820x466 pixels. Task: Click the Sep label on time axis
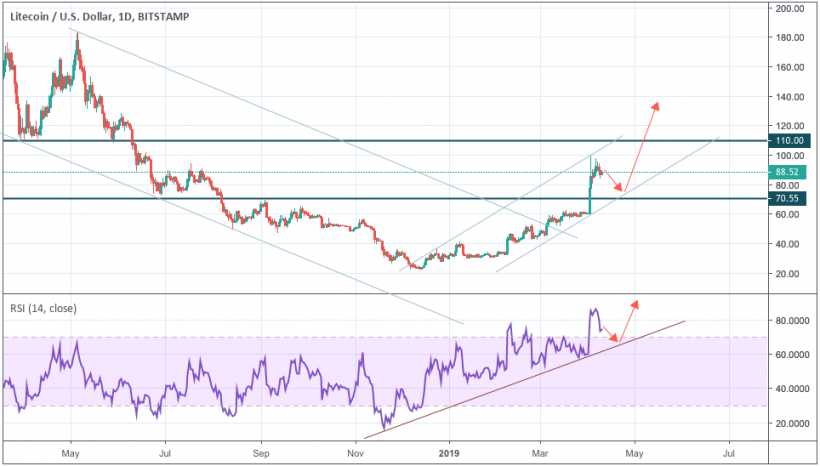point(261,453)
